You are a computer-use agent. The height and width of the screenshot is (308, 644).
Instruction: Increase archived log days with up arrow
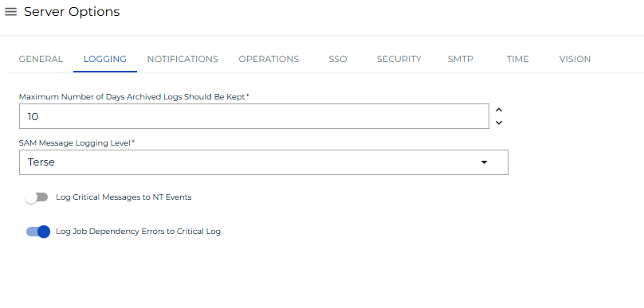tap(499, 110)
